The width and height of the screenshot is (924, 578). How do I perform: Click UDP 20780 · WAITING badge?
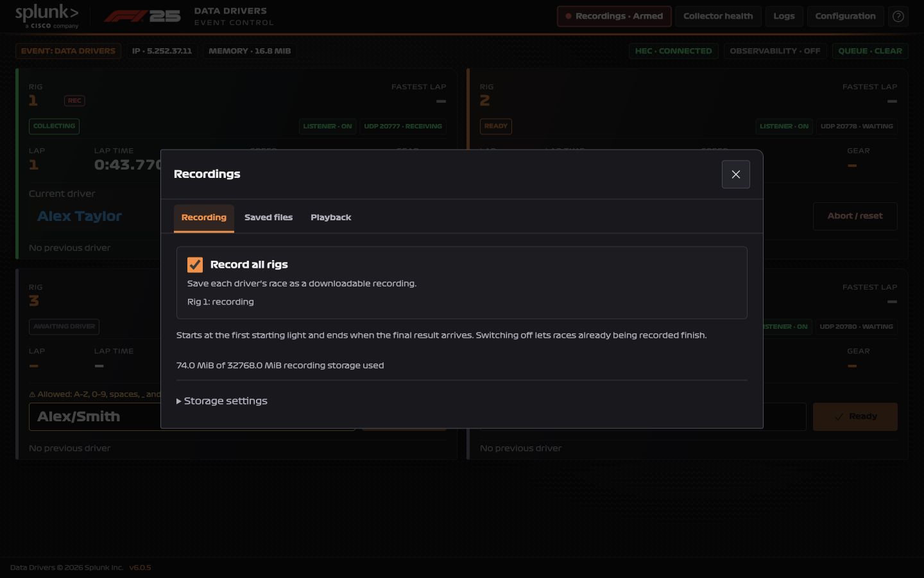click(x=857, y=327)
